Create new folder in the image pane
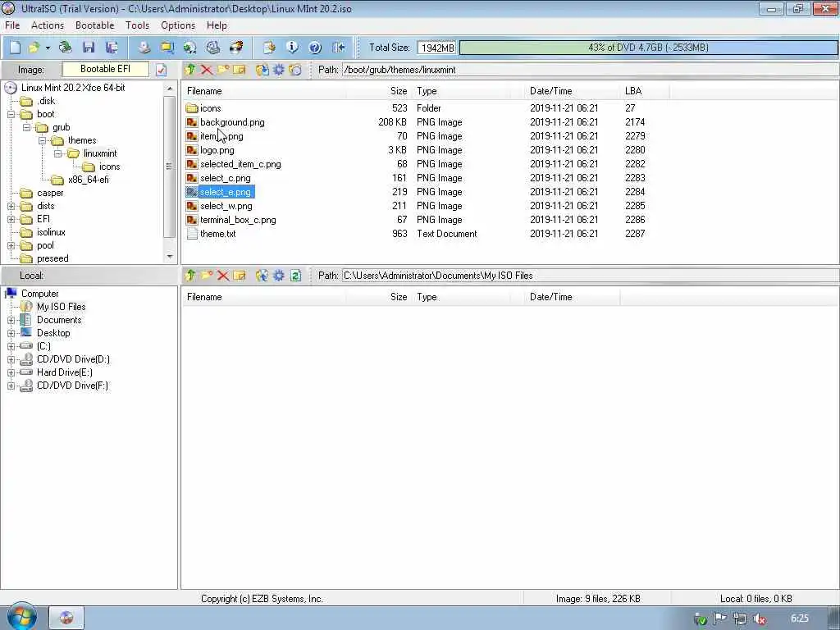This screenshot has width=840, height=630. [223, 70]
